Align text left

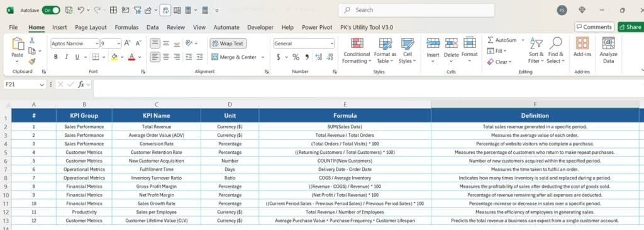tap(155, 57)
